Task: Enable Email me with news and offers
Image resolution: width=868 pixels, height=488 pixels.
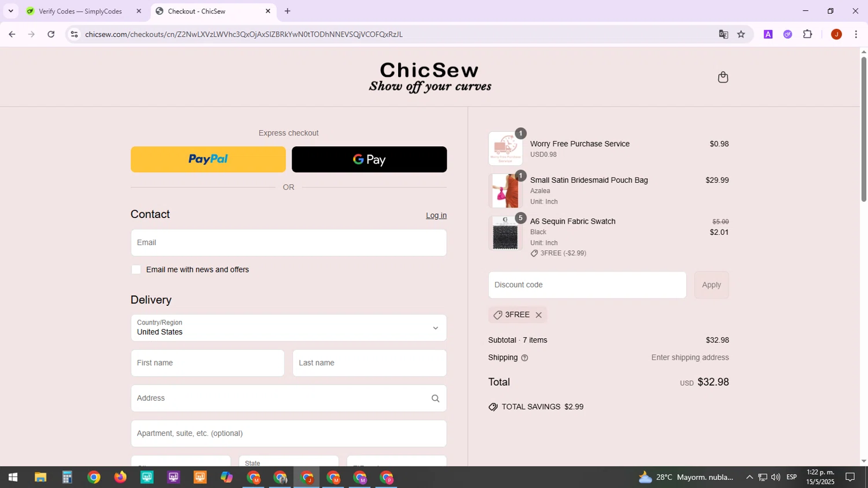Action: pos(136,269)
